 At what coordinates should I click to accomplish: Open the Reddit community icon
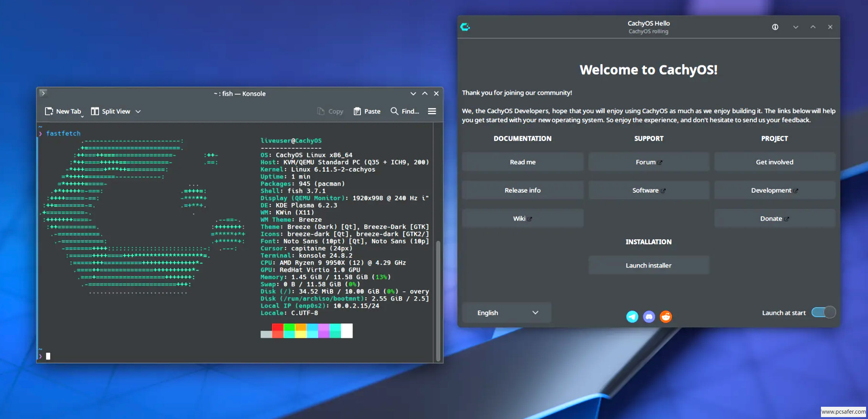666,317
